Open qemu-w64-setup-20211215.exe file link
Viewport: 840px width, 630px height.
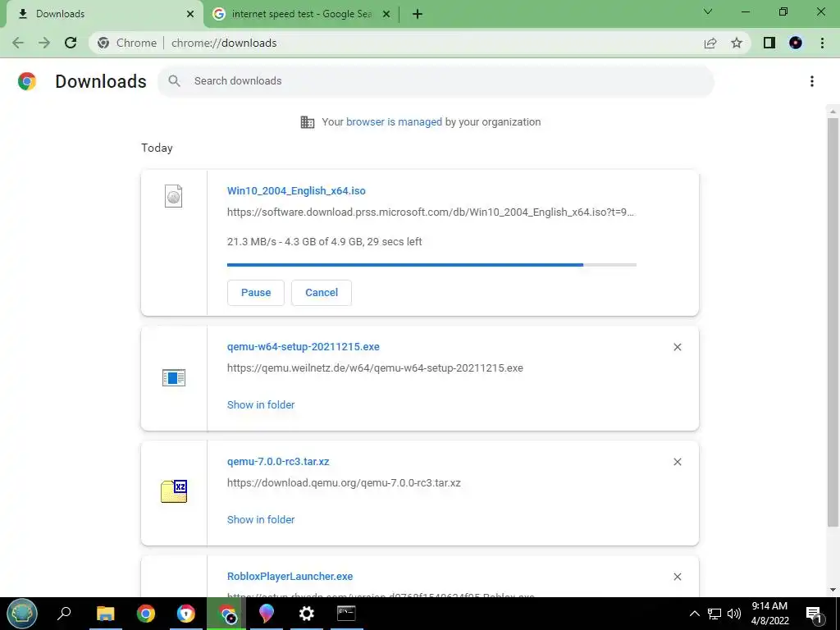click(304, 347)
